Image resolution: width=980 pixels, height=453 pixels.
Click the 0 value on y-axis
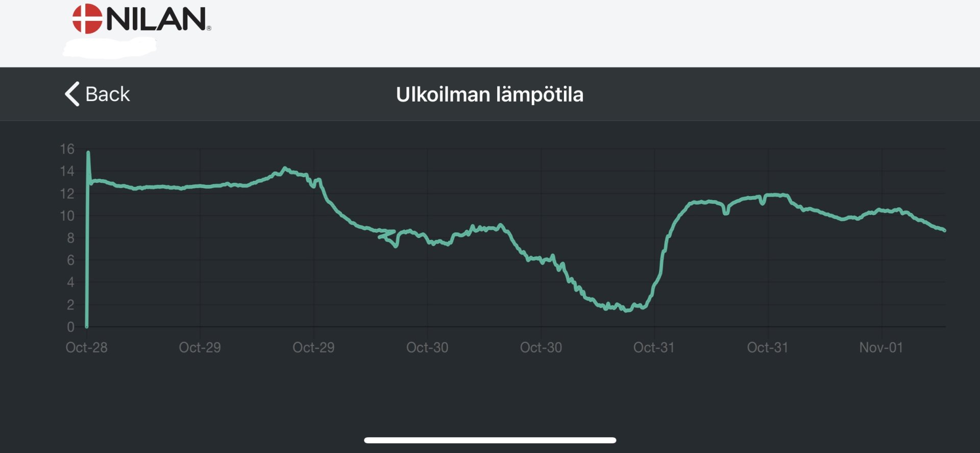coord(70,327)
